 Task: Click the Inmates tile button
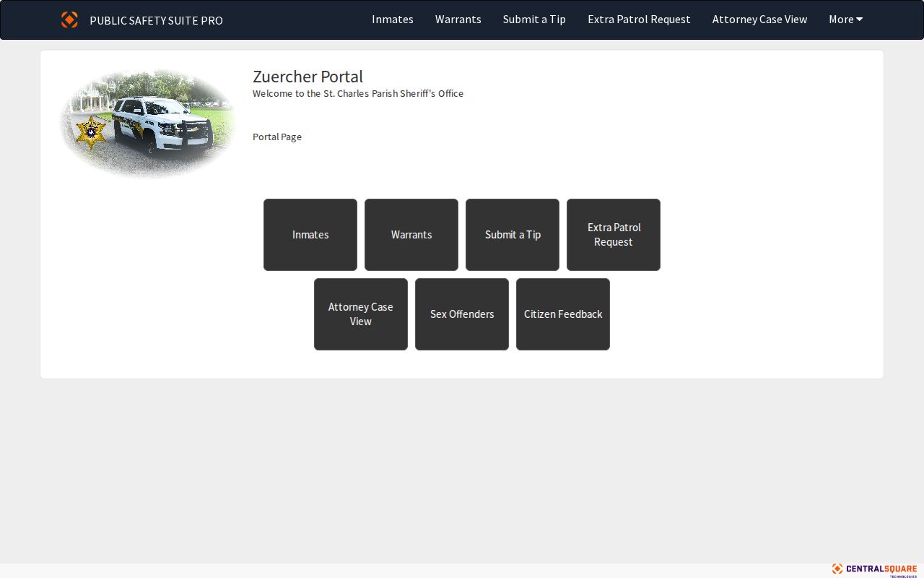click(310, 235)
